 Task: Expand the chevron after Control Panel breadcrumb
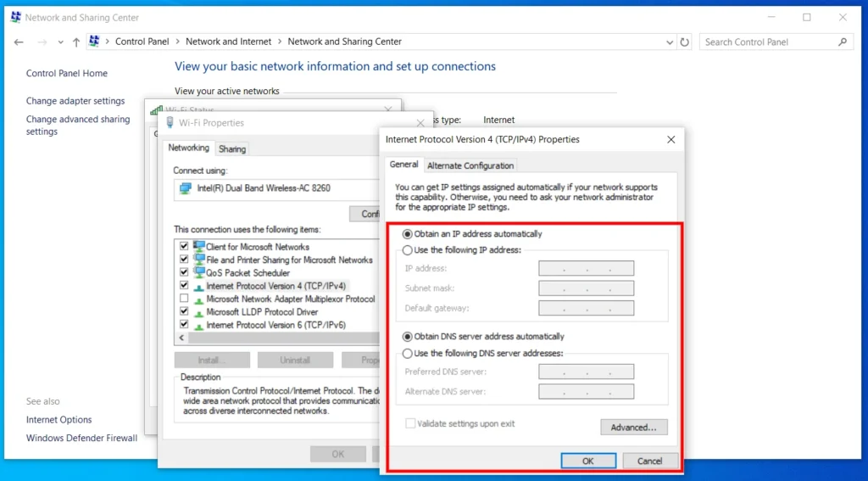(177, 42)
